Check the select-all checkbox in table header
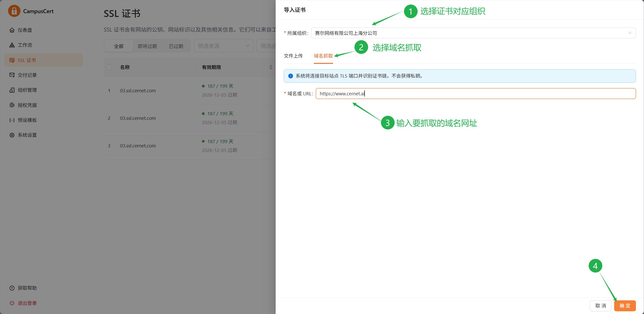Image resolution: width=644 pixels, height=314 pixels. point(109,67)
